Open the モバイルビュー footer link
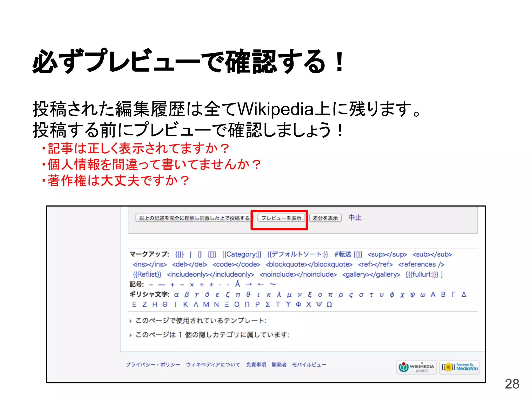Screen dimensions: 532x399 (x=309, y=365)
